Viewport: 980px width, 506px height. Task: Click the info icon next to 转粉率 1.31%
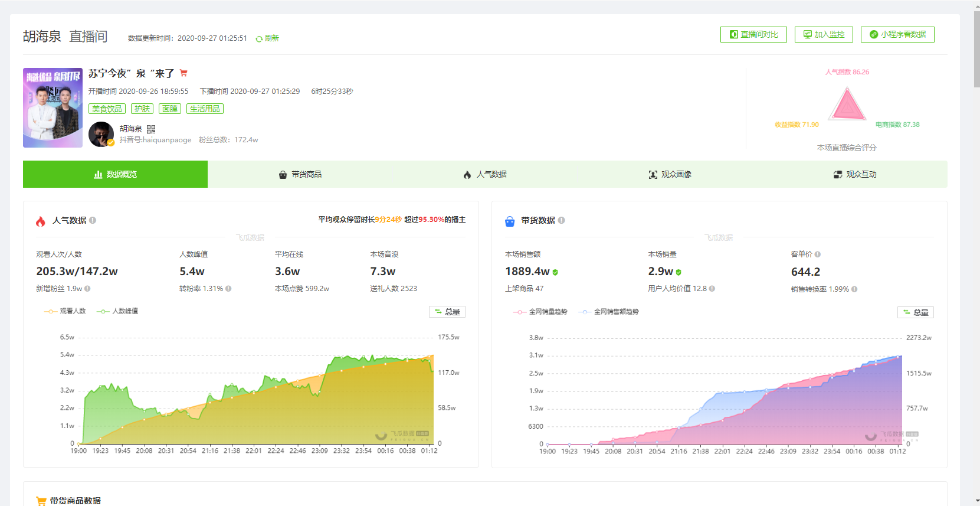(228, 289)
